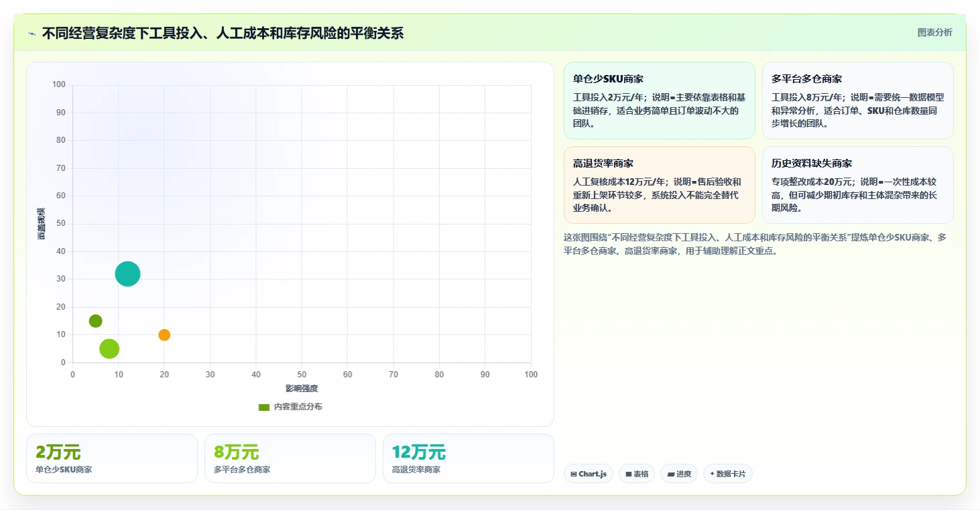
Task: Click the 8万元 stat card
Action: (290, 458)
